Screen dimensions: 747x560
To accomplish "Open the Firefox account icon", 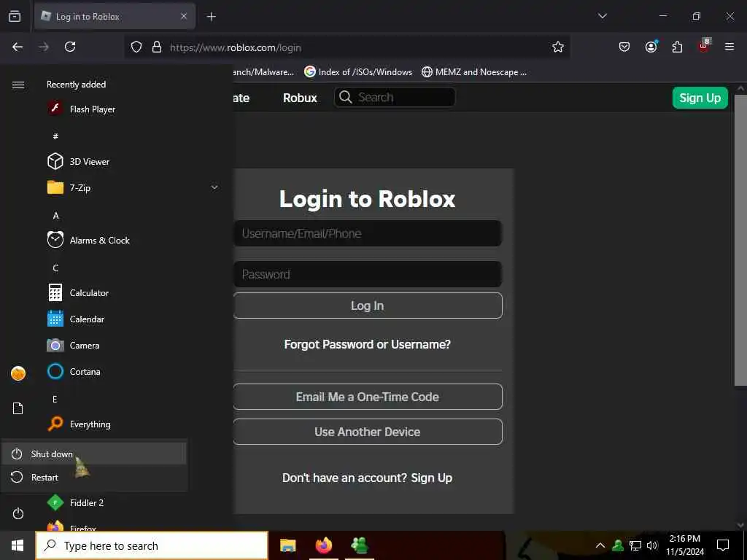I will (651, 47).
